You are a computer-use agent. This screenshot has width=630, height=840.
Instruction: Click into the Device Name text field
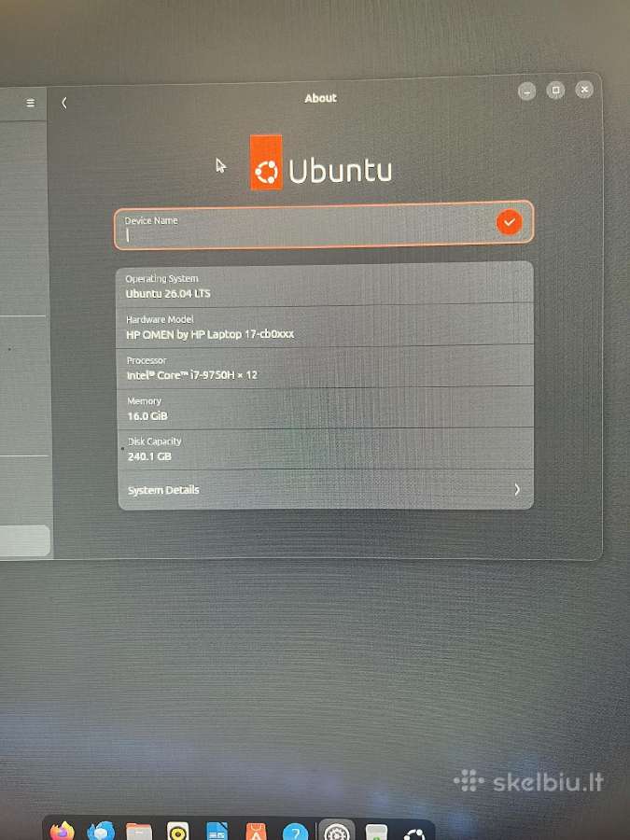[324, 226]
